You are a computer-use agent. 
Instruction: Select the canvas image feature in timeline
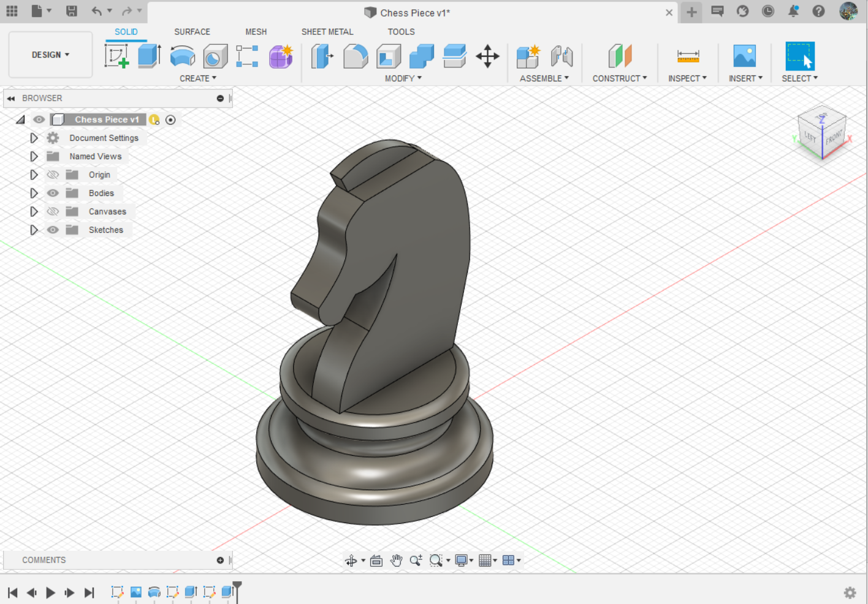[x=136, y=592]
